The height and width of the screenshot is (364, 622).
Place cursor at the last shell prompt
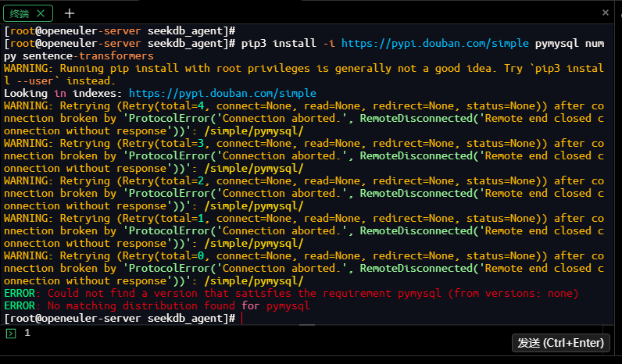pyautogui.click(x=241, y=319)
